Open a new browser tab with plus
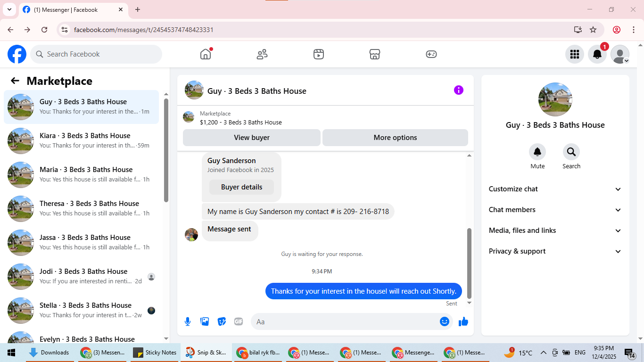Screen dimensions: 644x362 pos(138,9)
